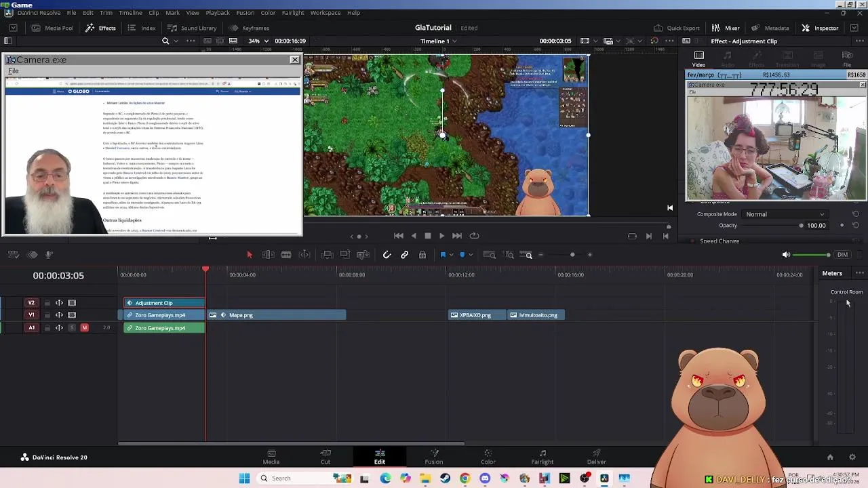The width and height of the screenshot is (868, 488).
Task: Adjust the timeline zoom slider
Action: tap(572, 255)
